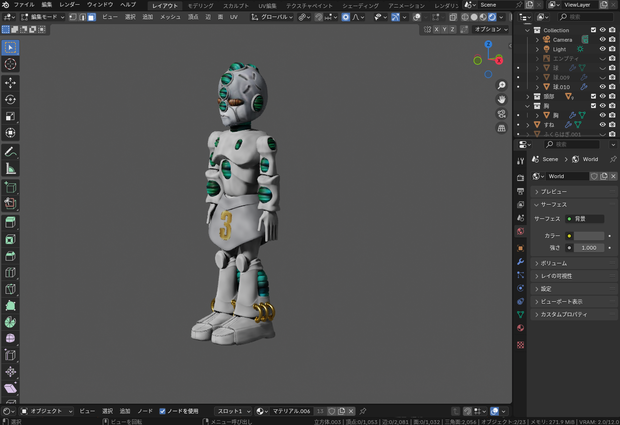Viewport: 620px width, 425px height.
Task: Open the グローバル orientation dropdown
Action: [x=272, y=17]
